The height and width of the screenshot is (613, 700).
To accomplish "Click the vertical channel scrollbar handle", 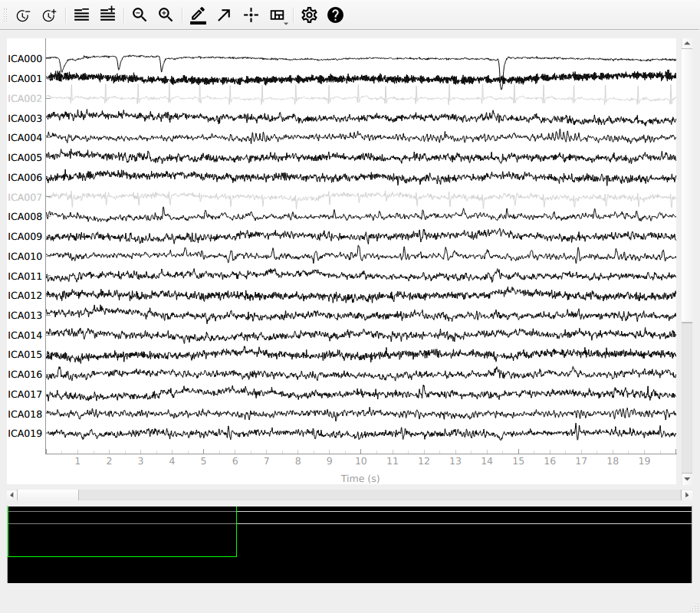I will point(687,184).
